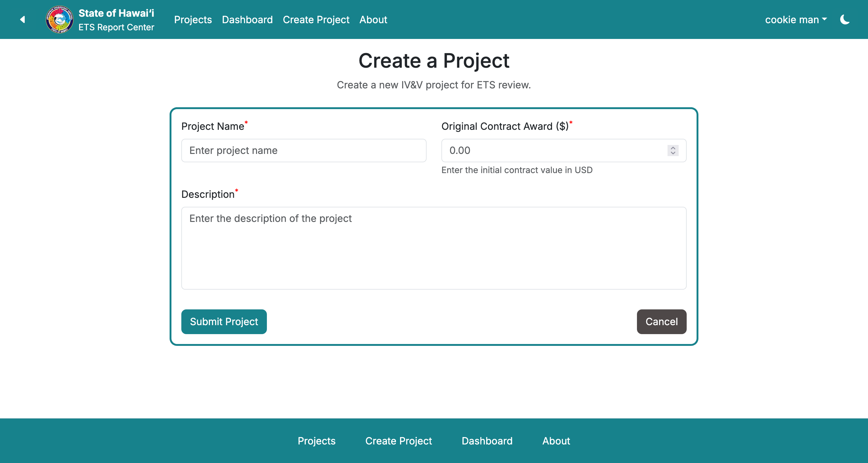Click the 'Create a new IV&V project' subtitle
Viewport: 868px width, 463px height.
coord(434,85)
